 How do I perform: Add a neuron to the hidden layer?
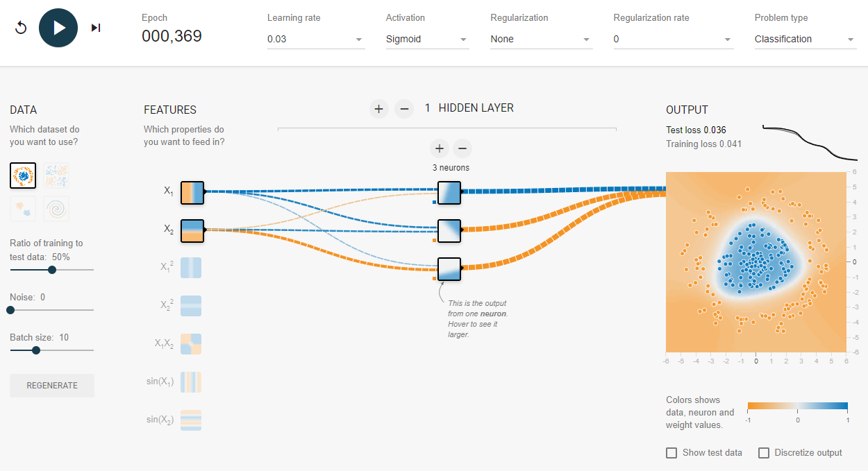(439, 148)
